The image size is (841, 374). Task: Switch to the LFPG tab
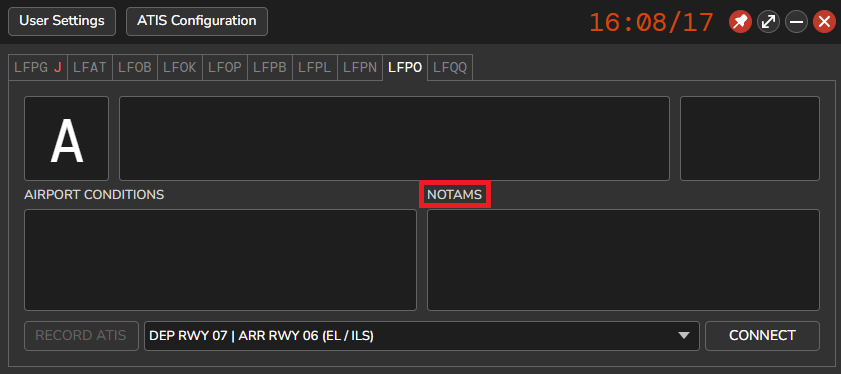[x=38, y=68]
